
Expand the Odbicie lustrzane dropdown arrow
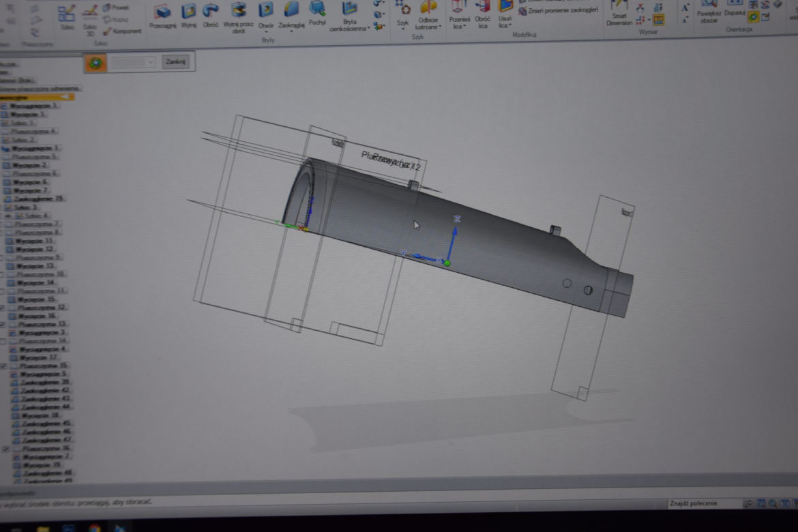440,27
